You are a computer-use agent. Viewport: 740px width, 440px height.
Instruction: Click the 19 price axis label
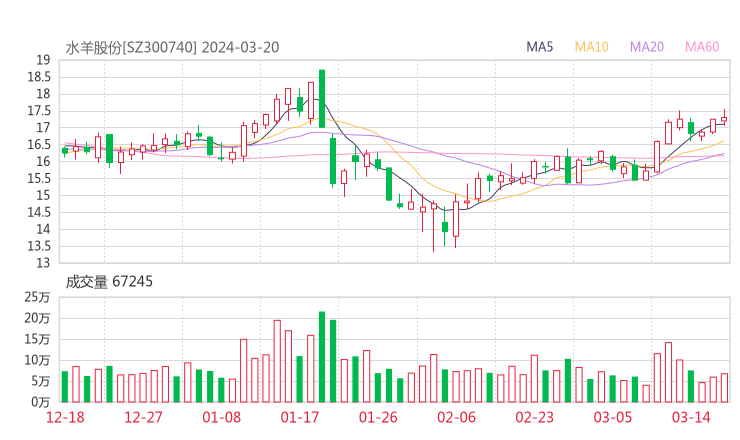pyautogui.click(x=43, y=60)
